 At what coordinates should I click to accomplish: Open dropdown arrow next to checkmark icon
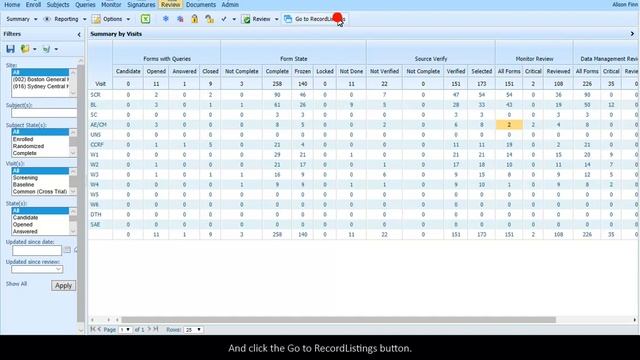[234, 19]
